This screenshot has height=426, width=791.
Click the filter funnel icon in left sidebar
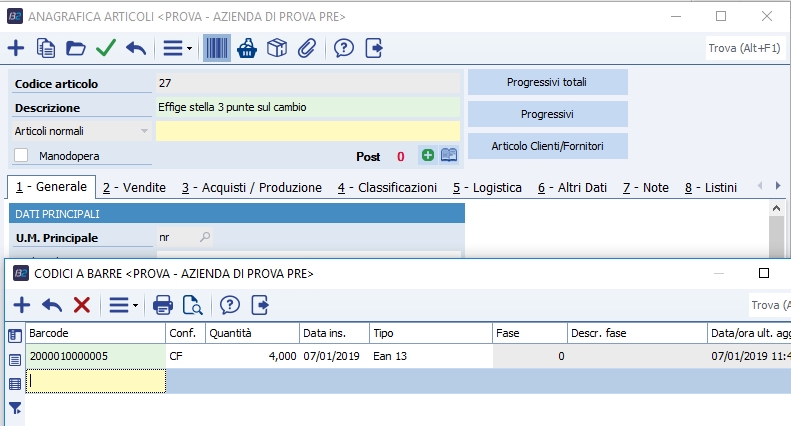click(x=15, y=408)
